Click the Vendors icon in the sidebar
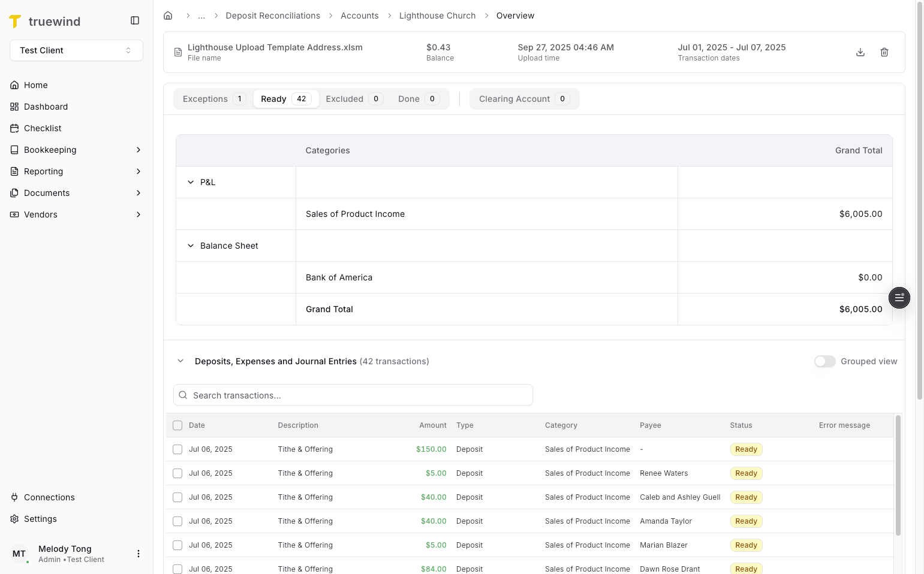The width and height of the screenshot is (924, 574). [14, 215]
